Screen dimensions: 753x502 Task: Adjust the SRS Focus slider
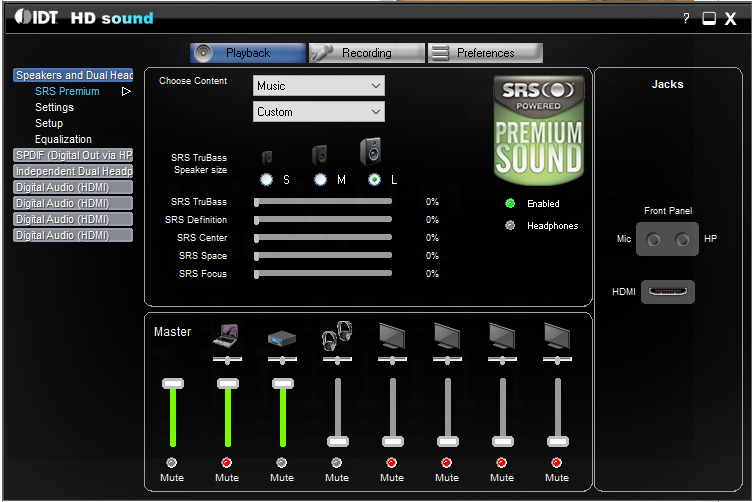click(323, 274)
